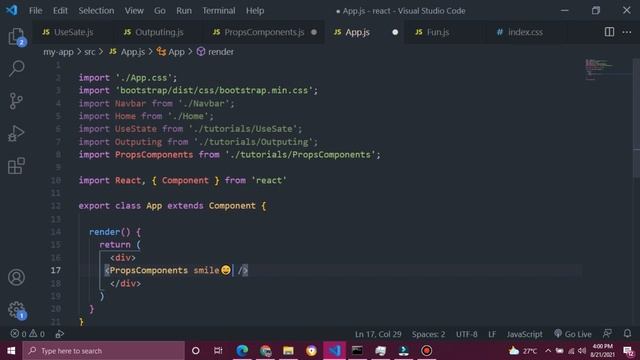This screenshot has width=640, height=360.
Task: Open the errors and warnings indicator
Action: point(27,334)
